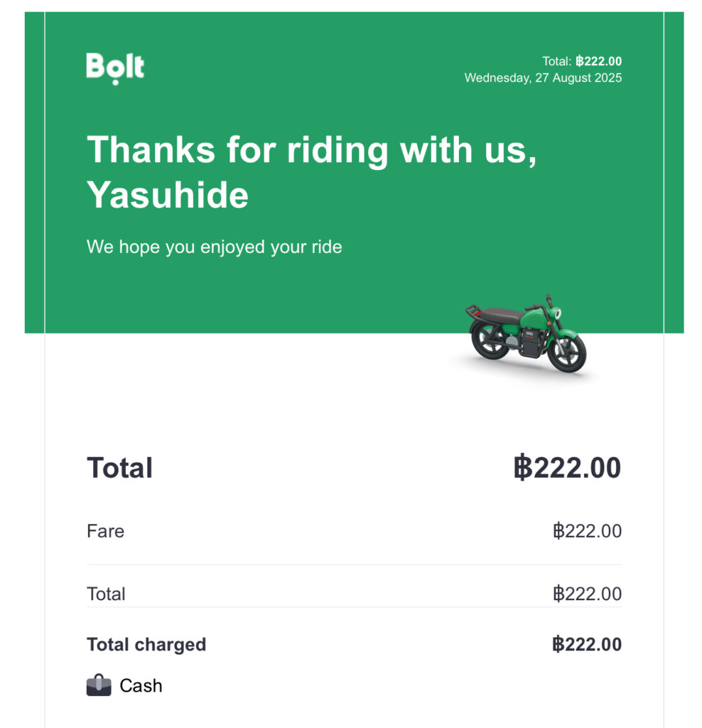
Task: Click the large bold ฿222.00 total amount
Action: tap(567, 467)
